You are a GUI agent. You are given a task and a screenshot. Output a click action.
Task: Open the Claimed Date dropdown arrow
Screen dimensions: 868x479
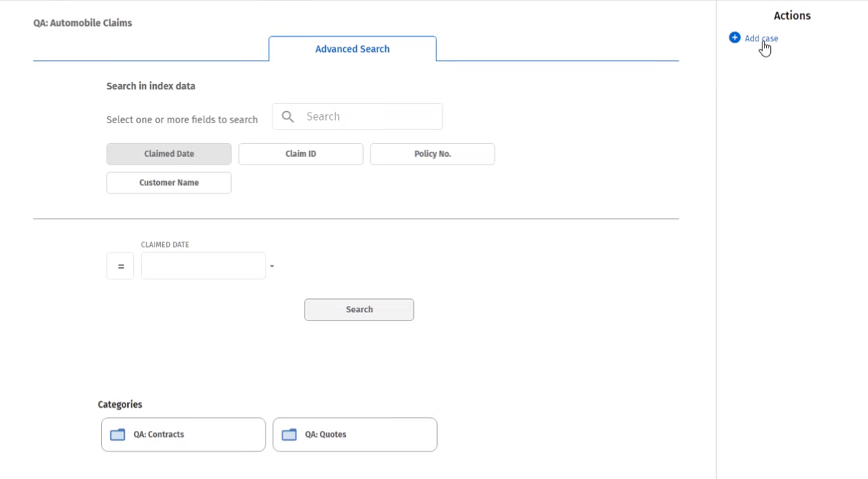point(272,266)
